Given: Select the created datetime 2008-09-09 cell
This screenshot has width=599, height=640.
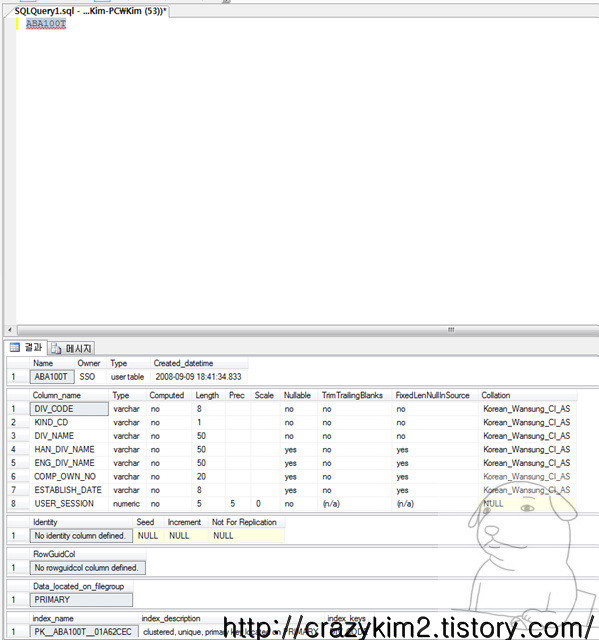Looking at the screenshot, I should coord(199,377).
